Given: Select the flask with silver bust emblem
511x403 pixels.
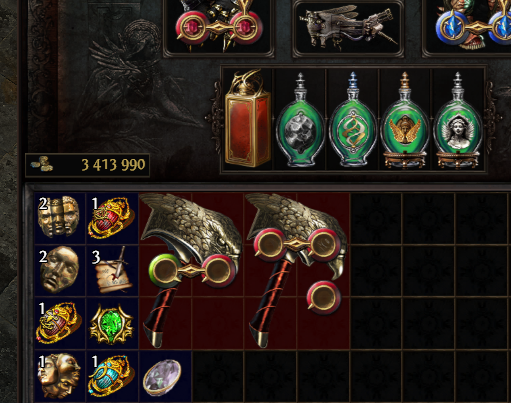Looking at the screenshot, I should 457,120.
